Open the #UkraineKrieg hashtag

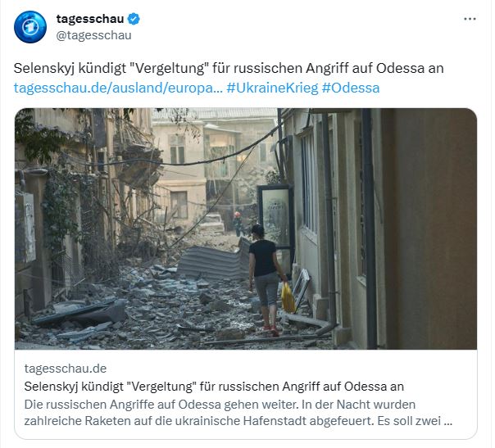coord(272,88)
